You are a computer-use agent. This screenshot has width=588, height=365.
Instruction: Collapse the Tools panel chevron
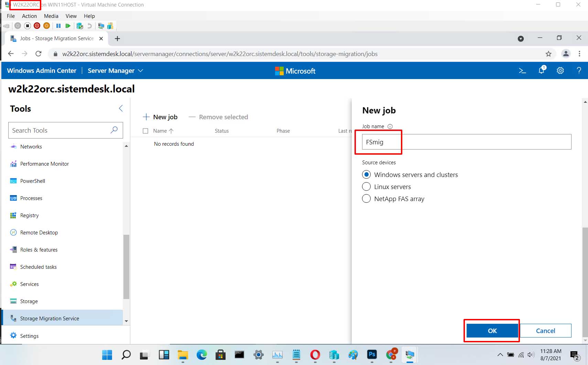121,109
